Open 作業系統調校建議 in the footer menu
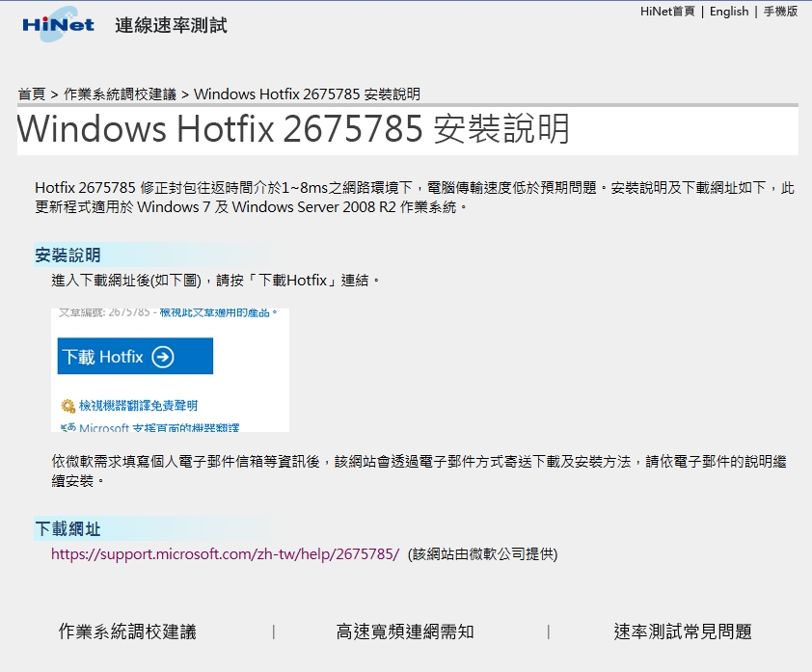Screen dimensions: 812x672 coord(127,632)
